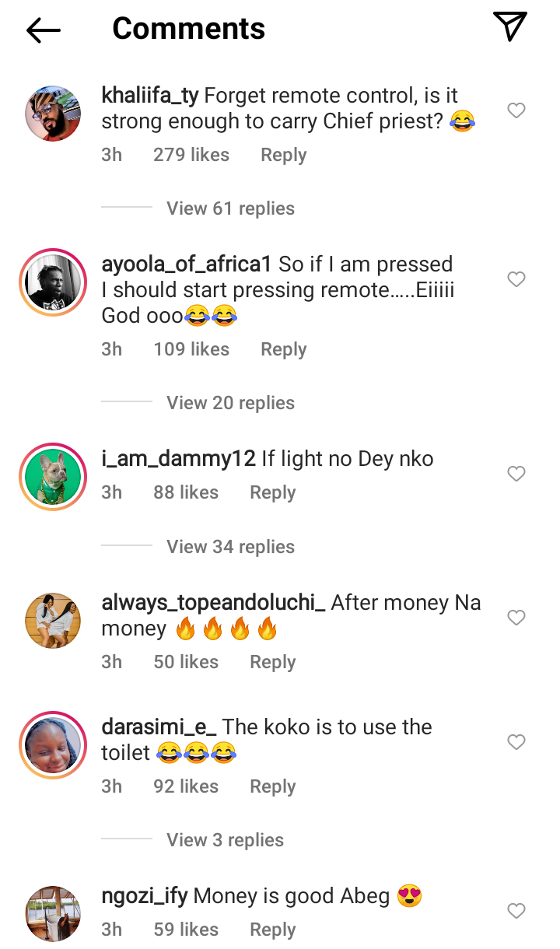Expand View 61 replies
Screen dimensions: 560x949
point(230,208)
